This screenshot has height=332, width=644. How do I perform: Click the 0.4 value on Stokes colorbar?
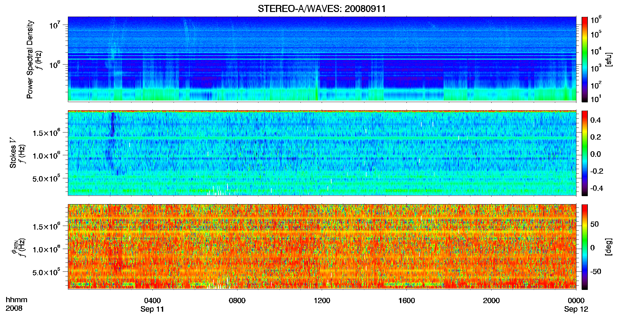point(595,120)
